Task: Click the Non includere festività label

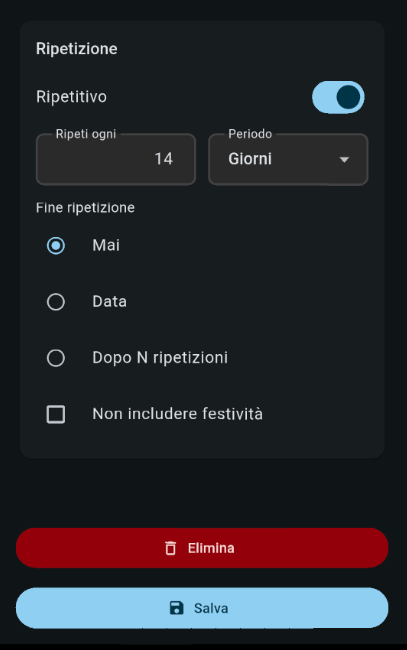Action: [x=177, y=414]
